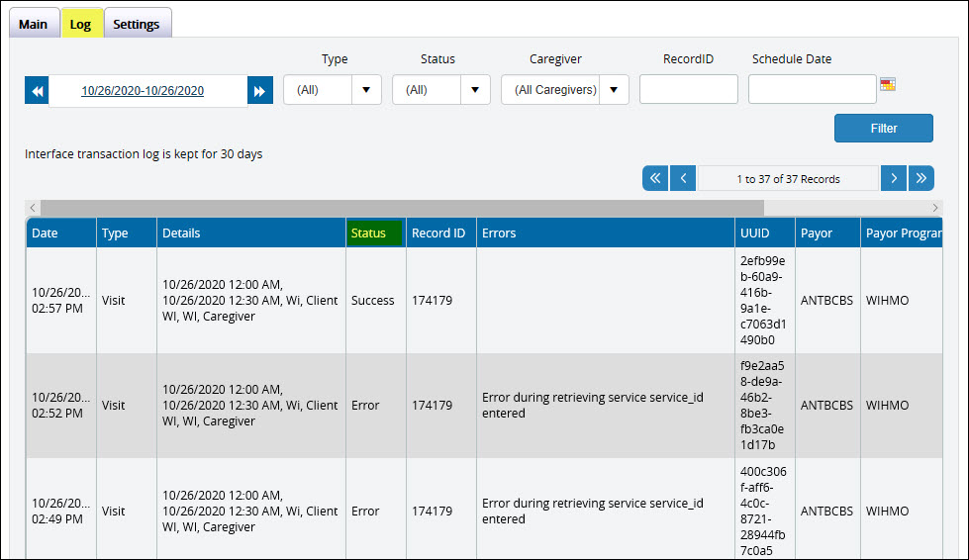Click the "1 to 37 of 37 Records" text
The width and height of the screenshot is (969, 560).
tap(788, 179)
